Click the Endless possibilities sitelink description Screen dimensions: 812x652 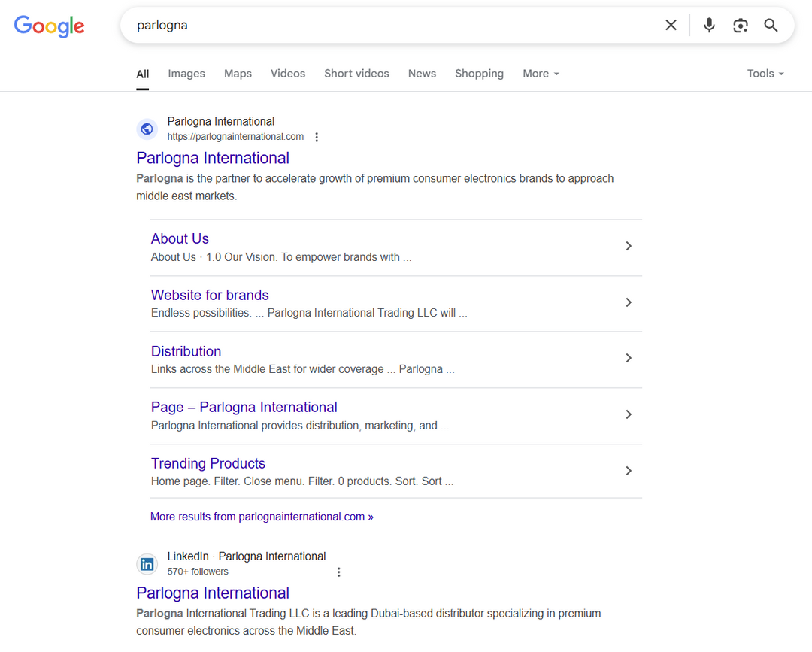pyautogui.click(x=309, y=314)
